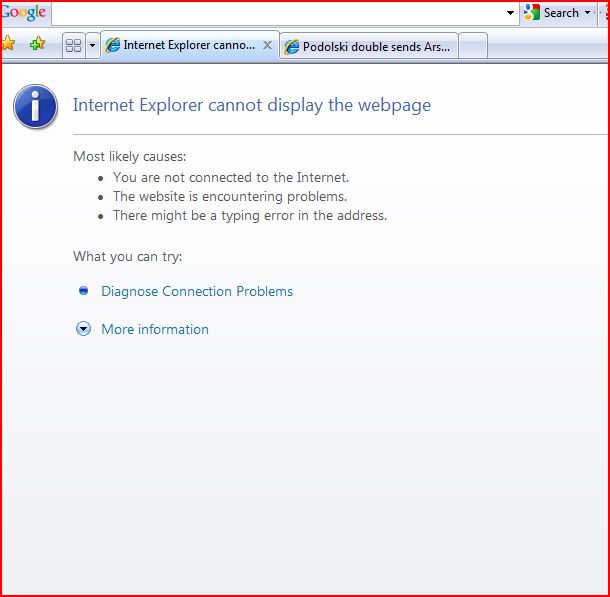610x597 pixels.
Task: Click 'The website is encountering problems.' text
Action: pyautogui.click(x=230, y=196)
